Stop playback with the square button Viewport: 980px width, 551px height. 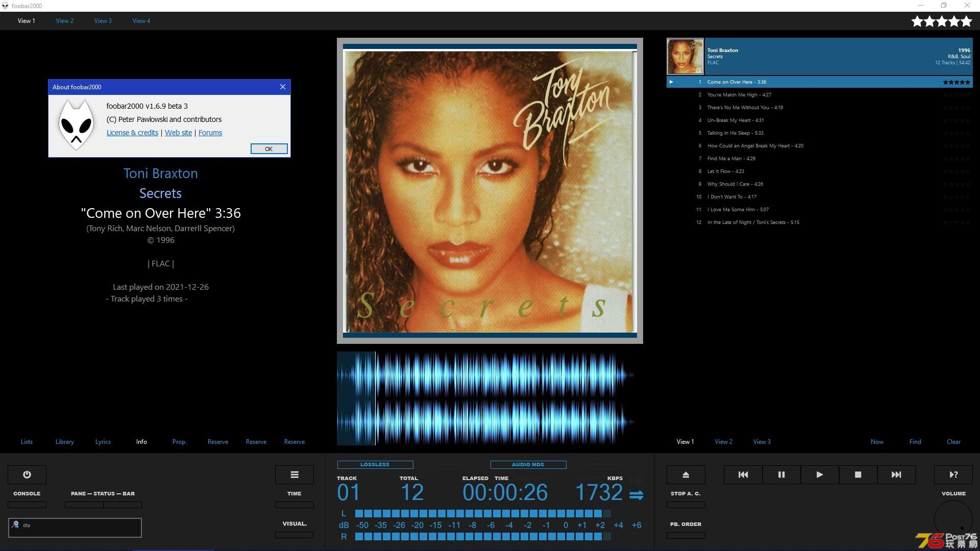click(858, 474)
